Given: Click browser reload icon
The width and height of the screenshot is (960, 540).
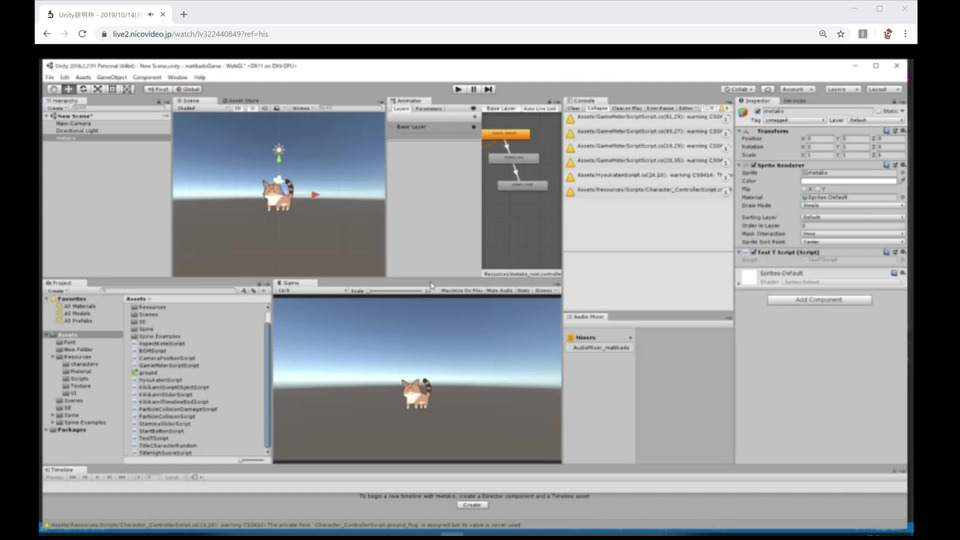Looking at the screenshot, I should (x=82, y=34).
